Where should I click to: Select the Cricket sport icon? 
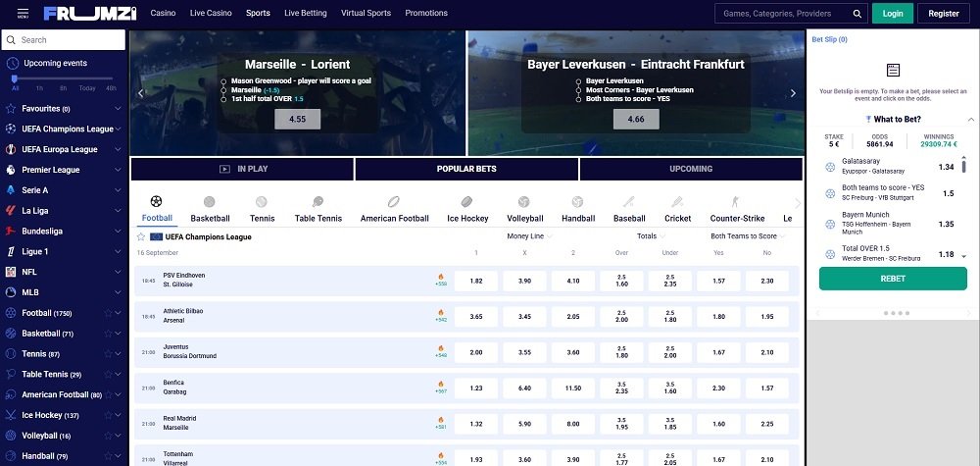click(677, 202)
